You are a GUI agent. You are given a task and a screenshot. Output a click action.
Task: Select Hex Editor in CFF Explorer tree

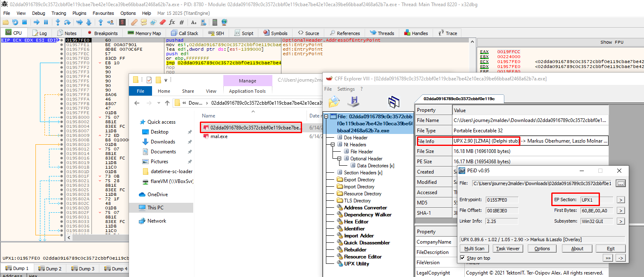click(x=356, y=222)
